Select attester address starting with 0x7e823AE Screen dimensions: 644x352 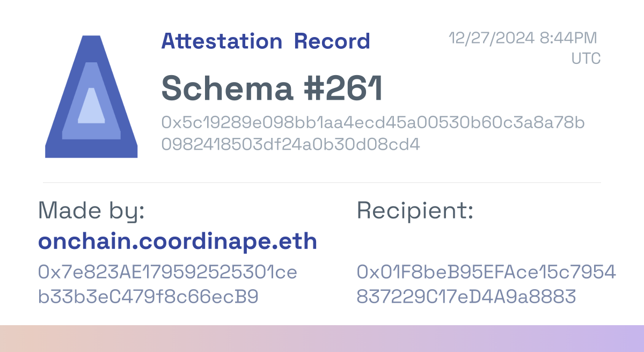167,273
